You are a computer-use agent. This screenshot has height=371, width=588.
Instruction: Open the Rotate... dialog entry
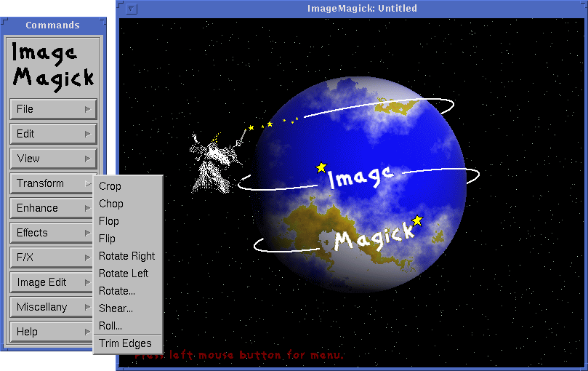[117, 291]
